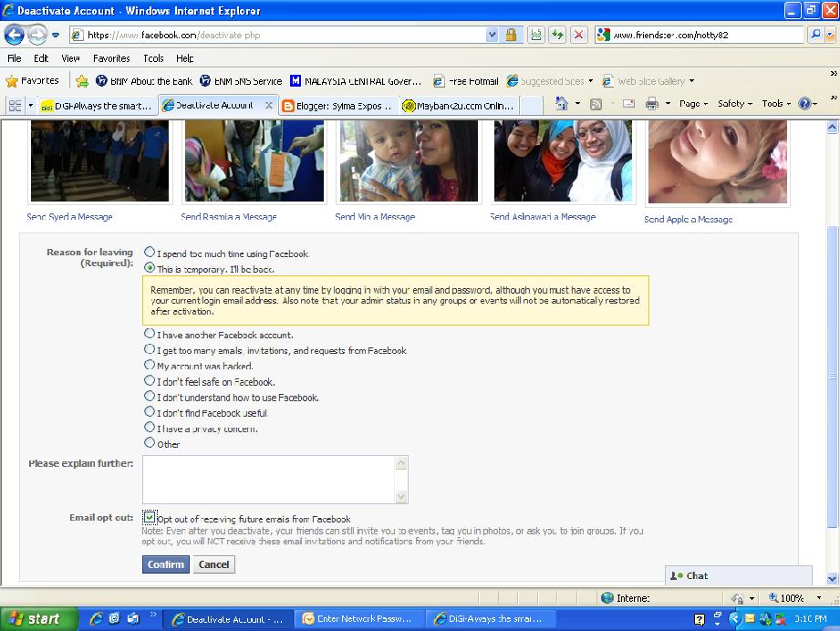
Task: Click the help icon in system tray
Action: coord(700,620)
